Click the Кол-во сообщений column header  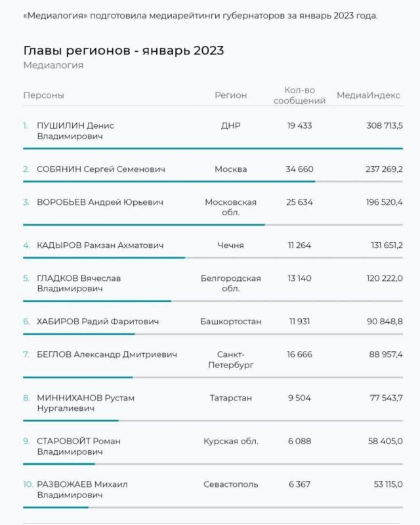pyautogui.click(x=299, y=95)
